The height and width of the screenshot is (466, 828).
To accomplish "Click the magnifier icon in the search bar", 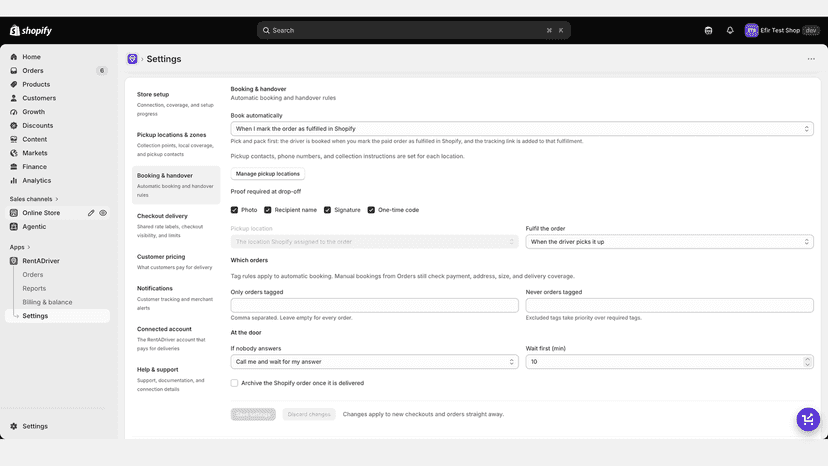I will click(x=266, y=30).
